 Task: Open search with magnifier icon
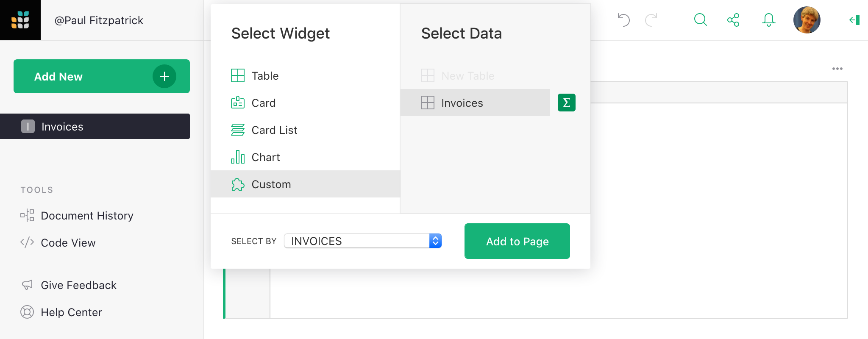[700, 20]
